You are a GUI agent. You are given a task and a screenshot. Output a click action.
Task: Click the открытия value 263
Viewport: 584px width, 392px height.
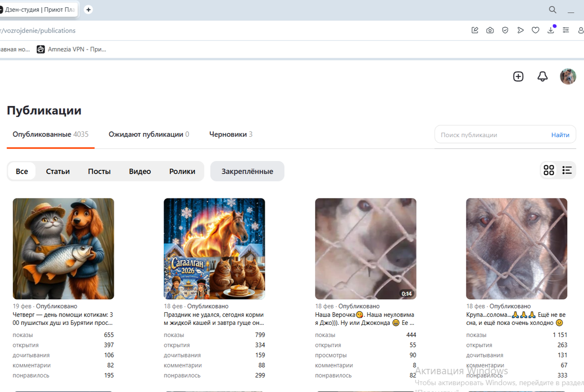(562, 345)
